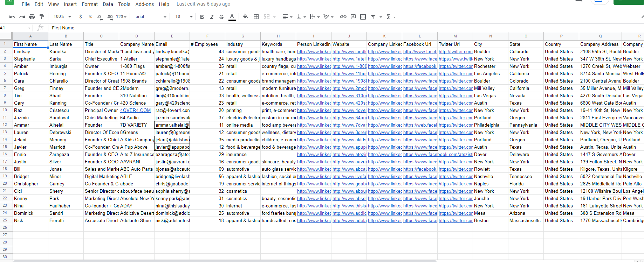Open Ennio's facebook.com/atozist link

pos(438,155)
